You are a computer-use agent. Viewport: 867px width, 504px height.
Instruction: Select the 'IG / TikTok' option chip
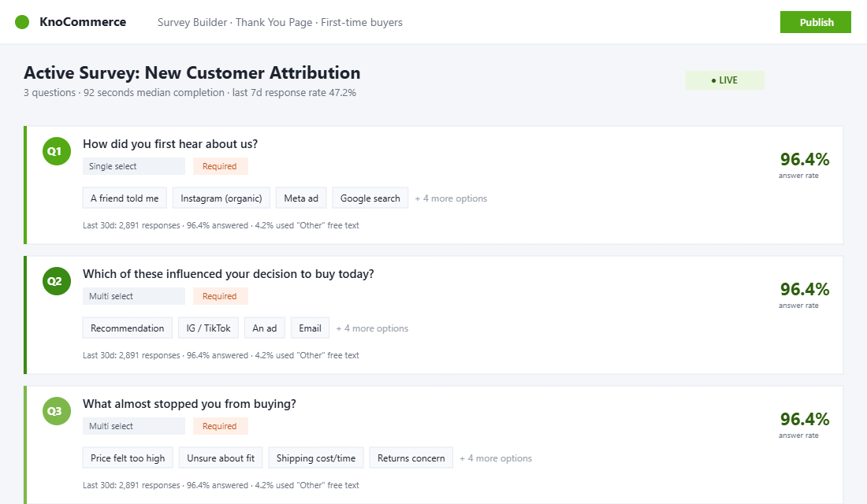click(x=208, y=328)
